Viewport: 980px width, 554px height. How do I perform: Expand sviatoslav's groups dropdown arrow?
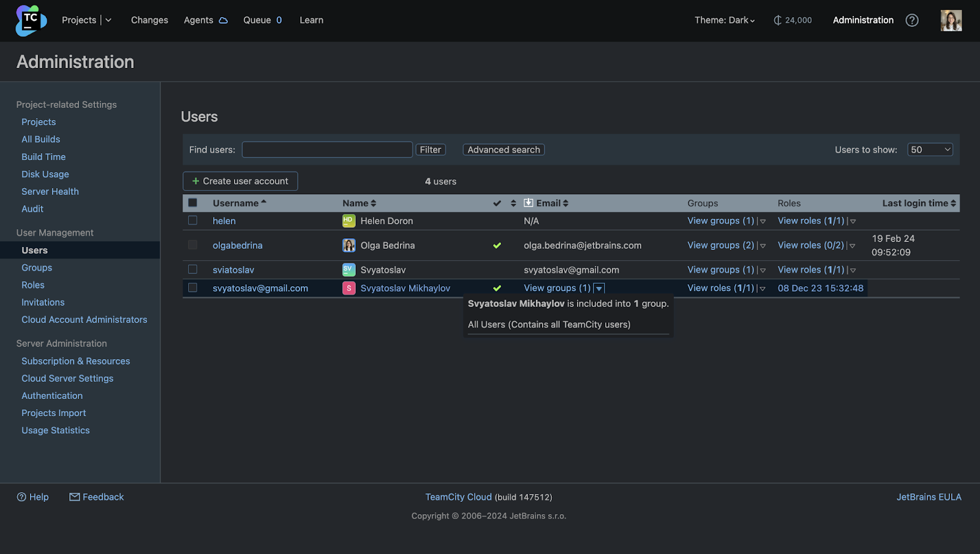(763, 270)
